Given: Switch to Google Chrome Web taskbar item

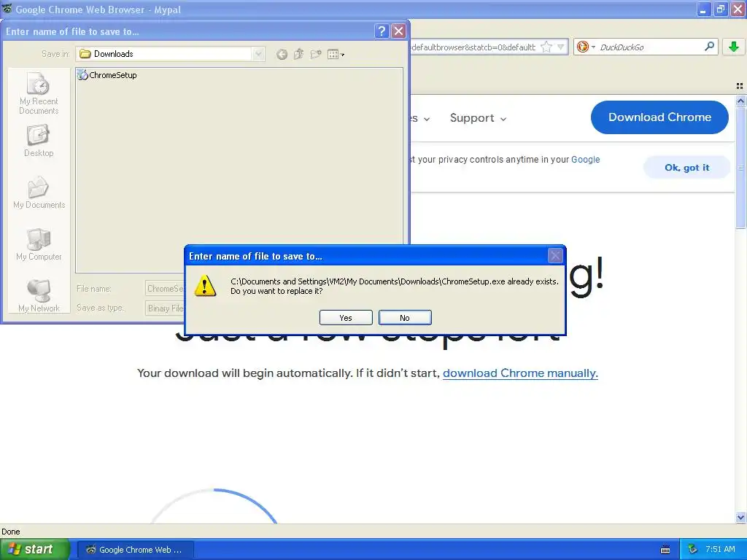Looking at the screenshot, I should pyautogui.click(x=135, y=550).
